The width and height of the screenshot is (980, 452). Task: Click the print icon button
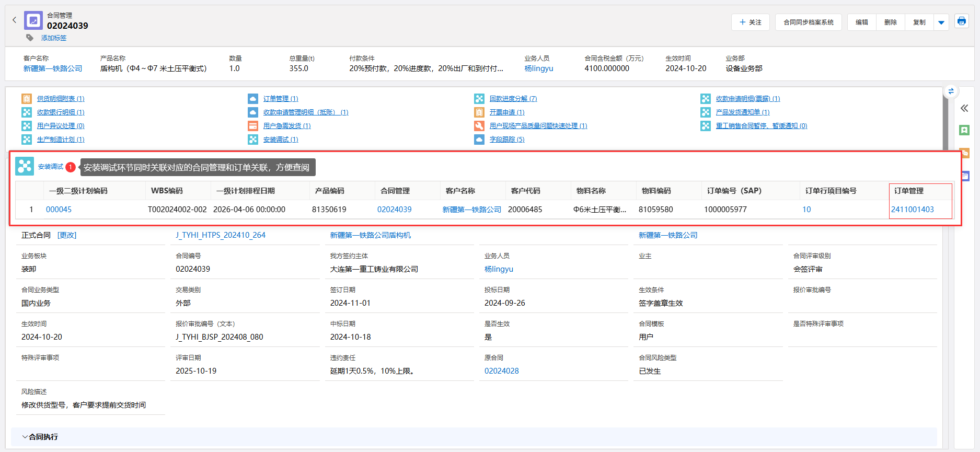pos(961,21)
